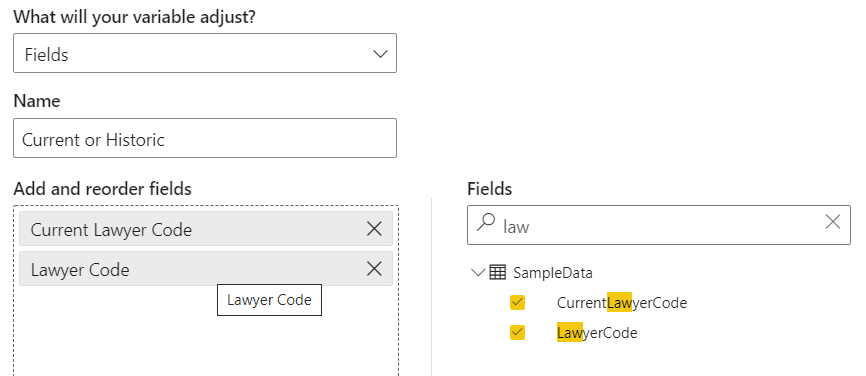Click the CurrentLawyerCode field name
Screen dimensions: 866x376
[622, 303]
